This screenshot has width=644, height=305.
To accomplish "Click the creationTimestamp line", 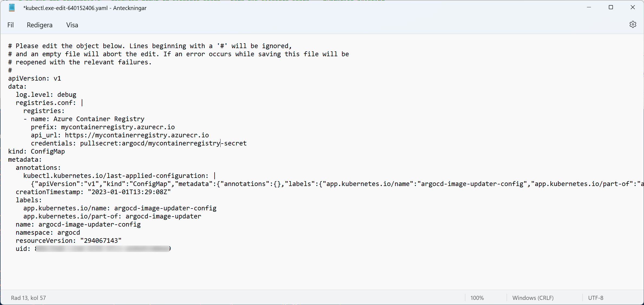I will pos(93,192).
